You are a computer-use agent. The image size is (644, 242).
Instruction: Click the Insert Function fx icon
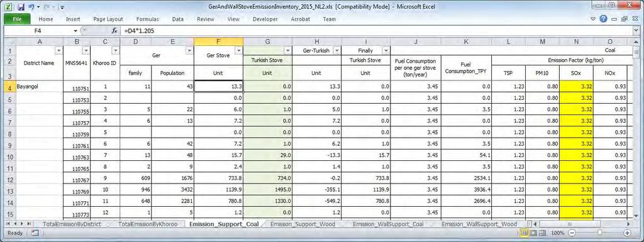coord(114,31)
